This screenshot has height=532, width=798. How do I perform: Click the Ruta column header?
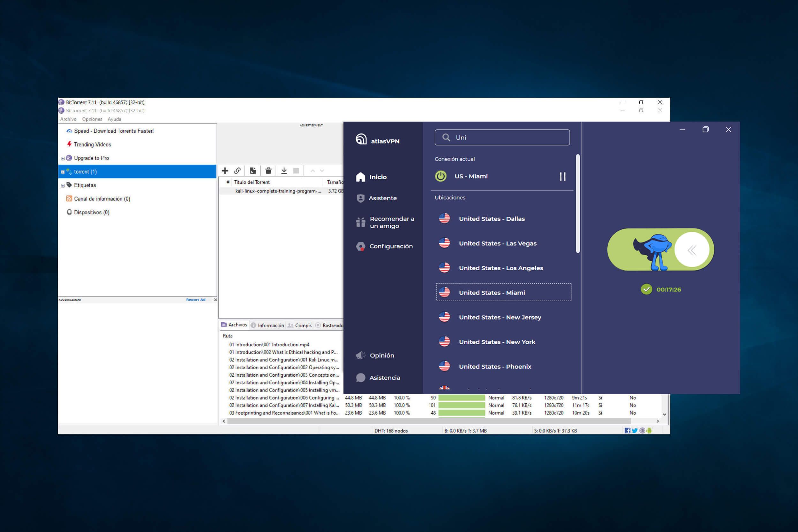pyautogui.click(x=228, y=336)
